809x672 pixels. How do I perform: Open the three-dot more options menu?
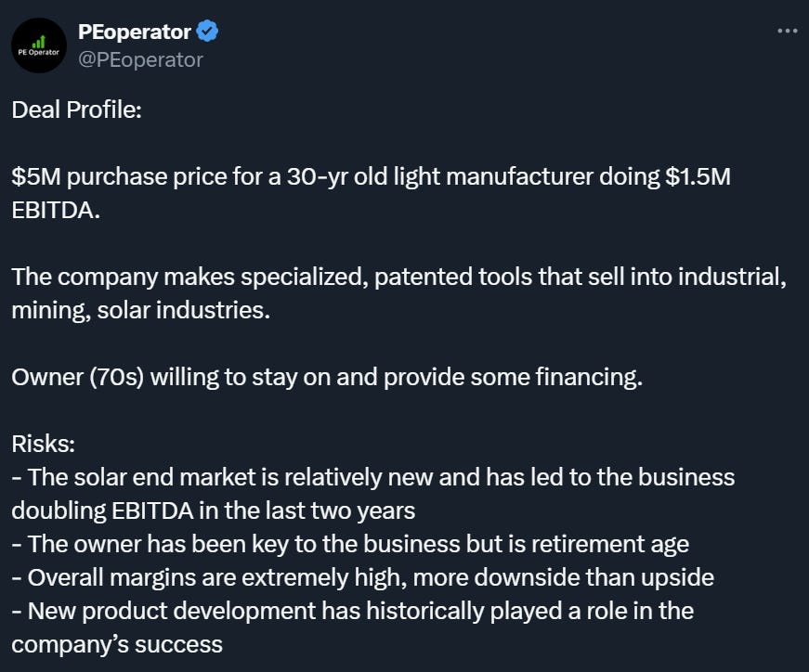pyautogui.click(x=788, y=32)
